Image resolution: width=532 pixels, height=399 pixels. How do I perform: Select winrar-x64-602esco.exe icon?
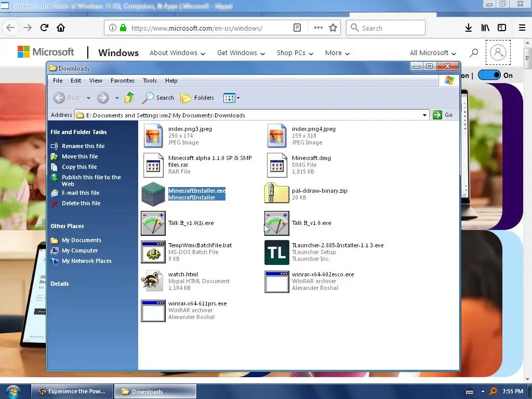tap(277, 282)
